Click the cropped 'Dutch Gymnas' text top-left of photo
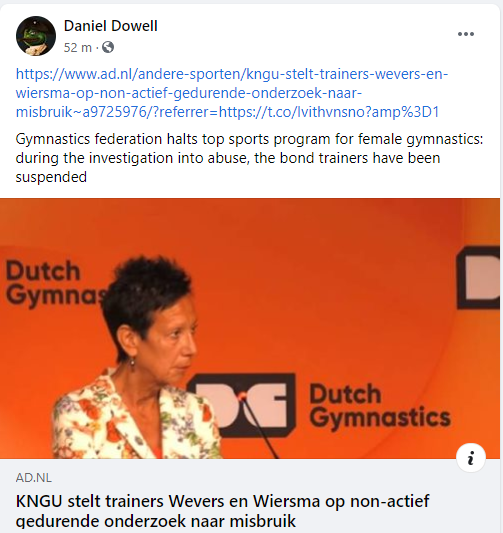503x533 pixels. (x=56, y=283)
